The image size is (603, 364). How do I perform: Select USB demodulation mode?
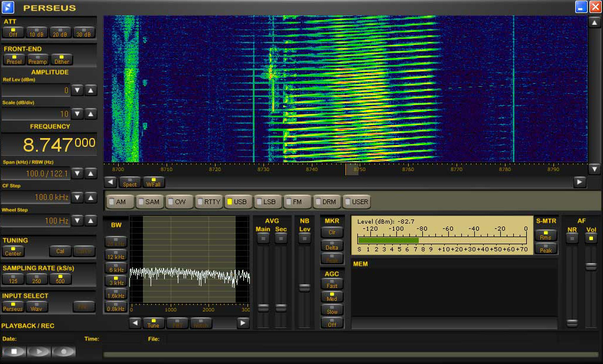[239, 202]
